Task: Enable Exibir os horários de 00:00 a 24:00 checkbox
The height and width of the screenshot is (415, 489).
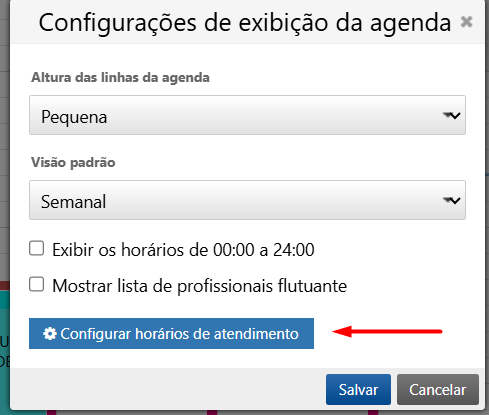Action: 36,248
